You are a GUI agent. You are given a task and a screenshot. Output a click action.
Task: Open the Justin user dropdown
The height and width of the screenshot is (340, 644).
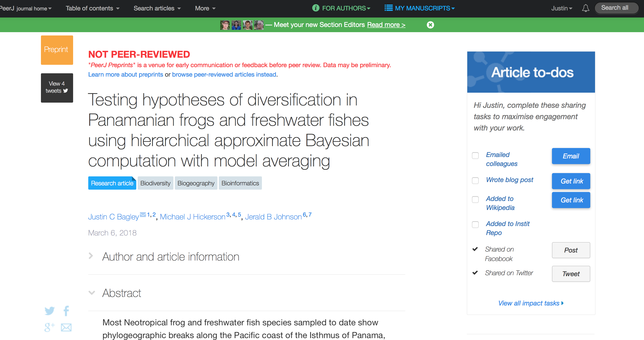pyautogui.click(x=561, y=8)
